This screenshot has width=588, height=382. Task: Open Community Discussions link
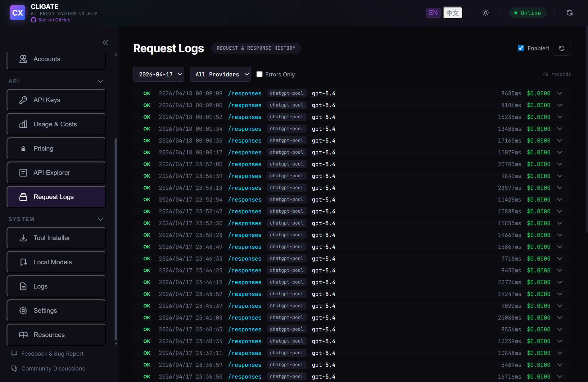pos(53,368)
